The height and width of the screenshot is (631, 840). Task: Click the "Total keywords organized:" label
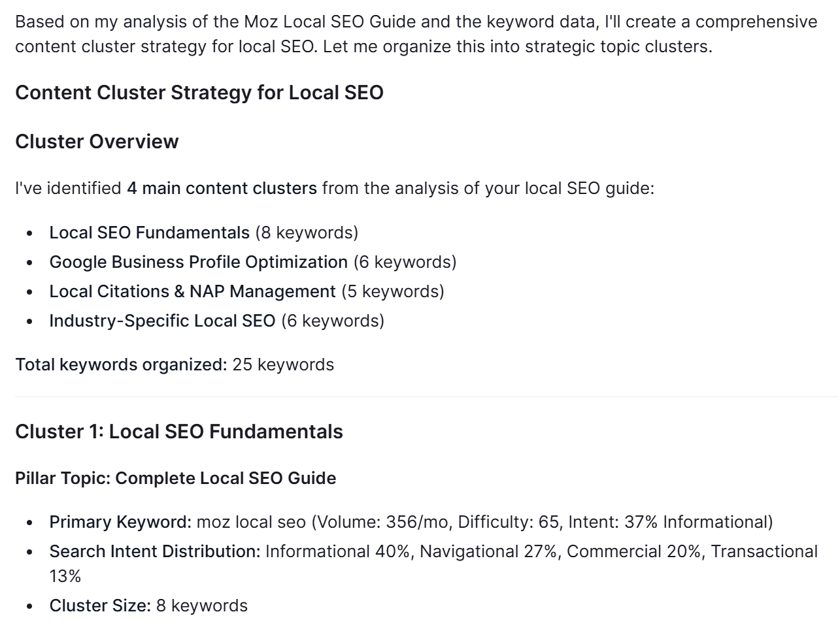click(x=121, y=364)
